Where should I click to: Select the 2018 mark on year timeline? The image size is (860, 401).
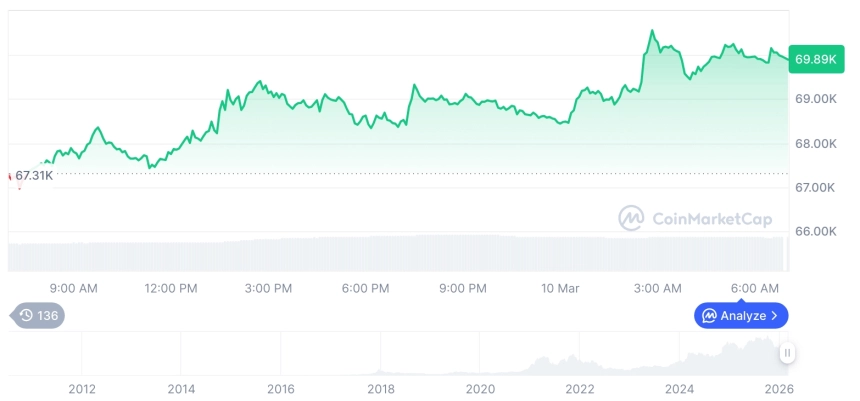pyautogui.click(x=381, y=389)
